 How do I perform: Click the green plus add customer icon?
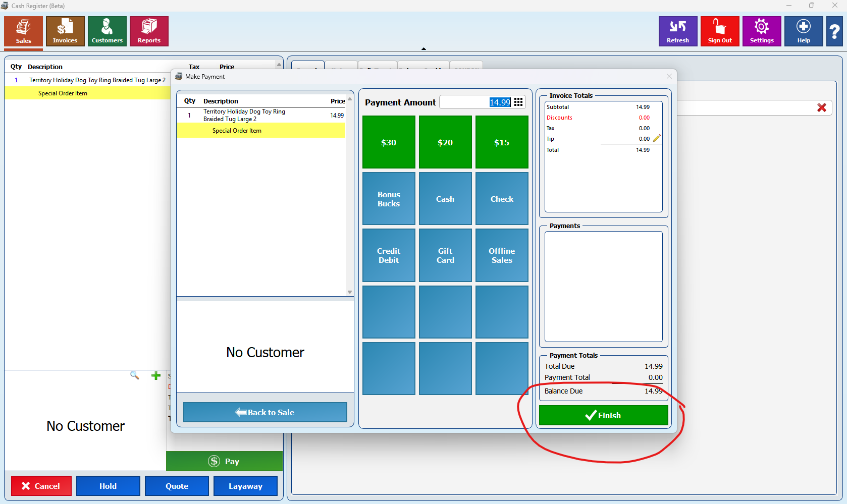tap(156, 375)
